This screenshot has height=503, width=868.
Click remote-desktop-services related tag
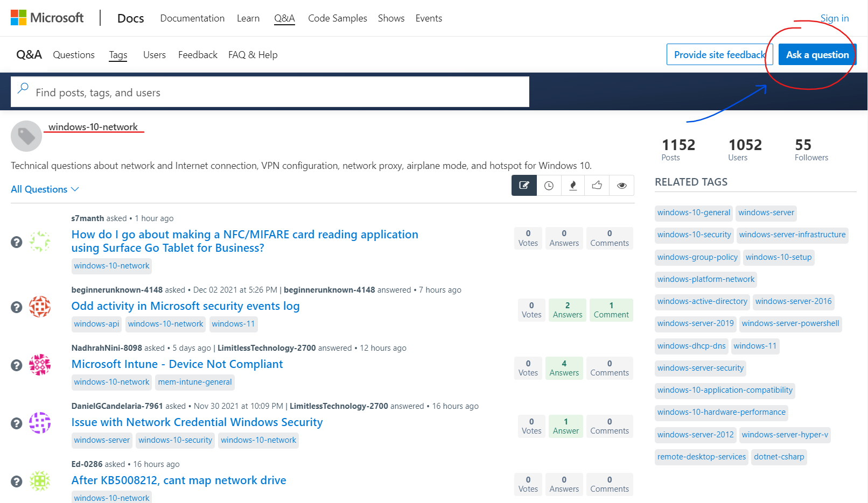[x=702, y=457]
